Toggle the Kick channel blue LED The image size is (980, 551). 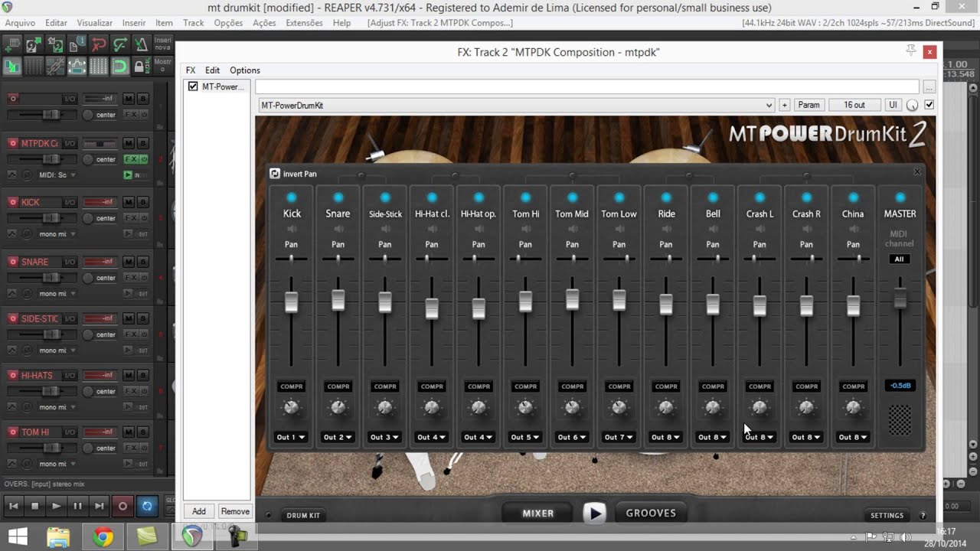pos(292,197)
